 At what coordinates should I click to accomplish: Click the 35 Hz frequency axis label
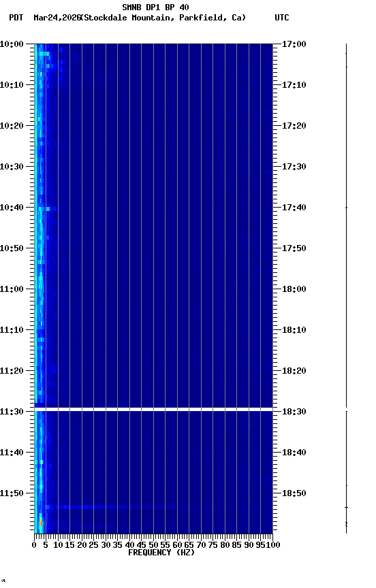click(x=117, y=545)
